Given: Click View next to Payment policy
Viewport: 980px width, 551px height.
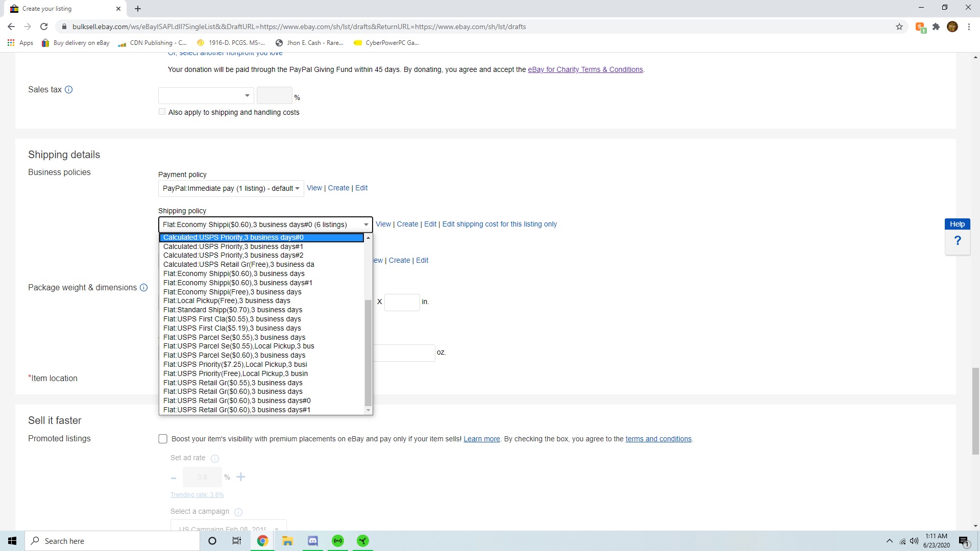Looking at the screenshot, I should (314, 188).
